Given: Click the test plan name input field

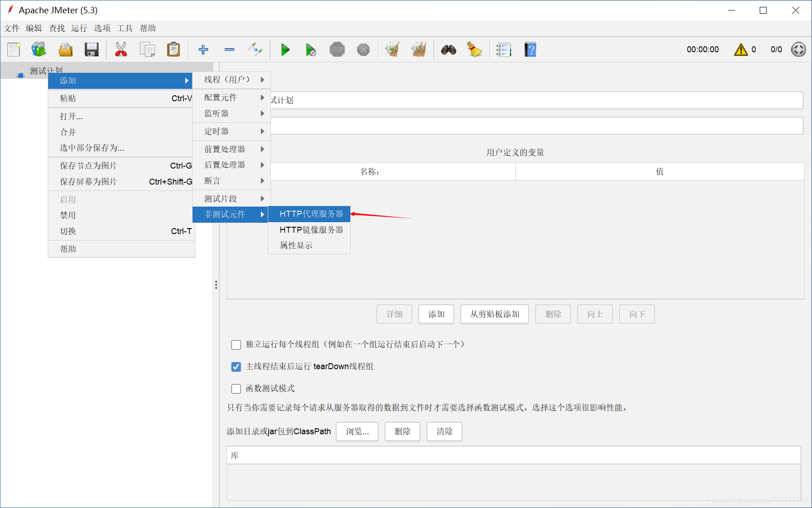Looking at the screenshot, I should [x=536, y=100].
